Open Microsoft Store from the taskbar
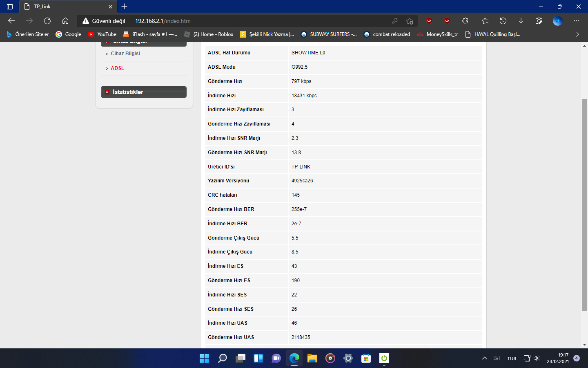The width and height of the screenshot is (588, 368). click(x=366, y=359)
